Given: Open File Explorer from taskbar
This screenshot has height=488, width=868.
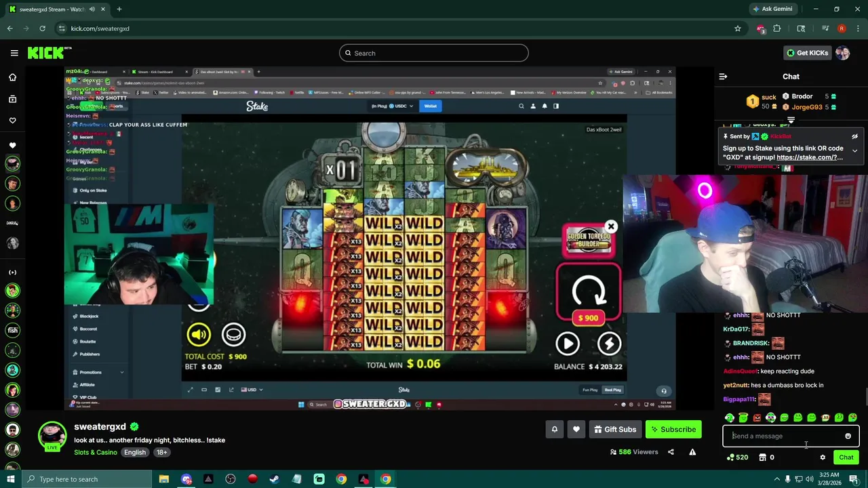Looking at the screenshot, I should 164,479.
